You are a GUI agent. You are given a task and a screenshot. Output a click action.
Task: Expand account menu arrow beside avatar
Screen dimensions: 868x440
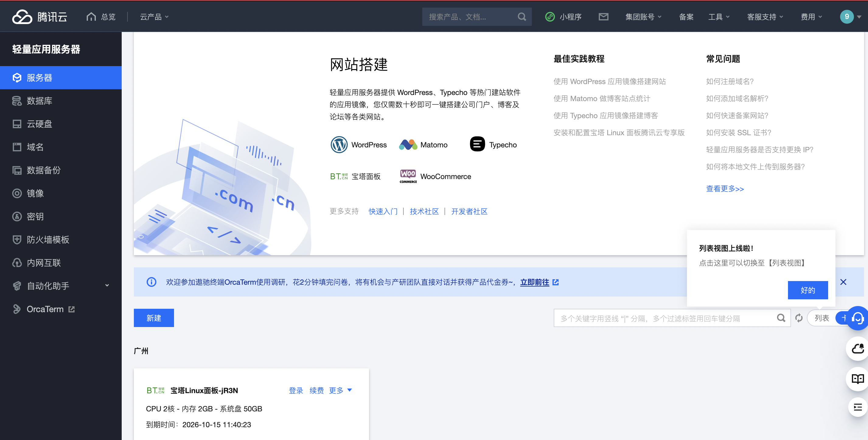tap(859, 17)
